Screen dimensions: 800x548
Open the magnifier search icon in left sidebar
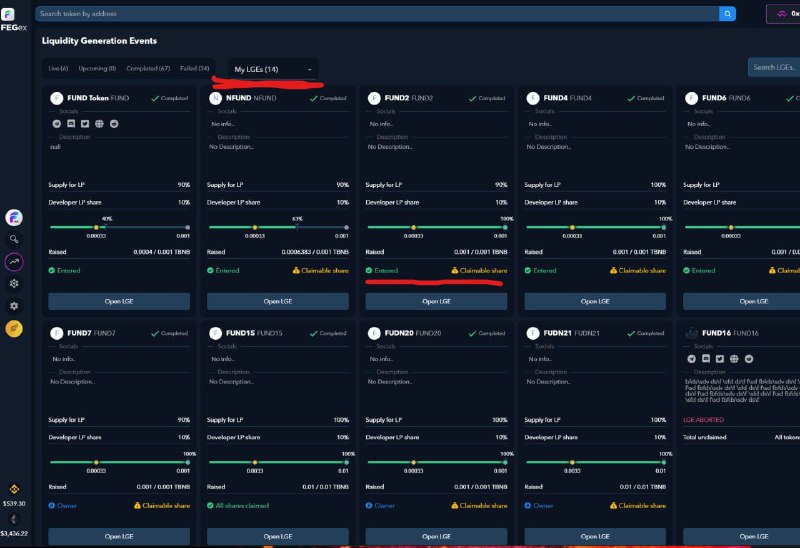pyautogui.click(x=14, y=239)
